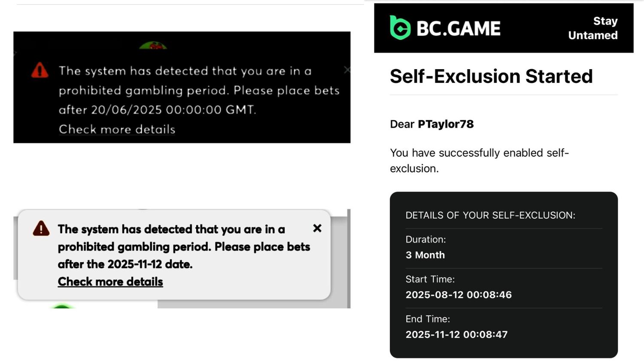Image resolution: width=644 pixels, height=364 pixels.
Task: Follow underlined 'Check more details' in light popup
Action: [110, 282]
